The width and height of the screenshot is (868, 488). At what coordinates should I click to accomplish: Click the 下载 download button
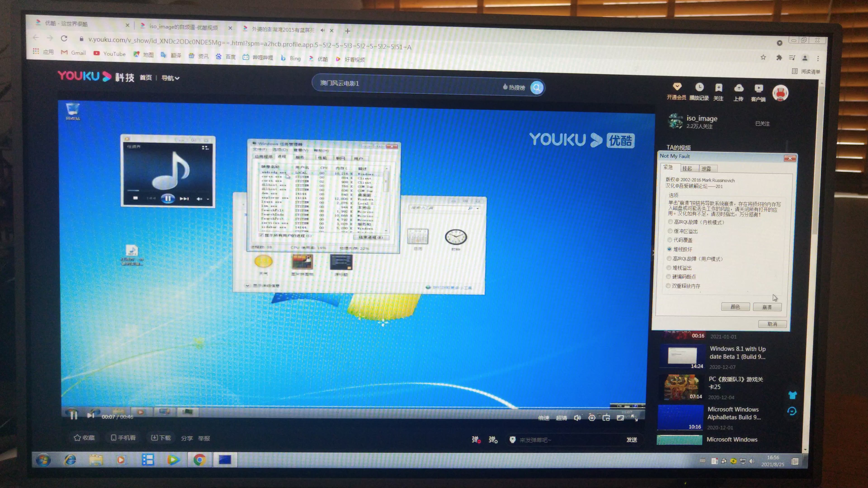(161, 438)
